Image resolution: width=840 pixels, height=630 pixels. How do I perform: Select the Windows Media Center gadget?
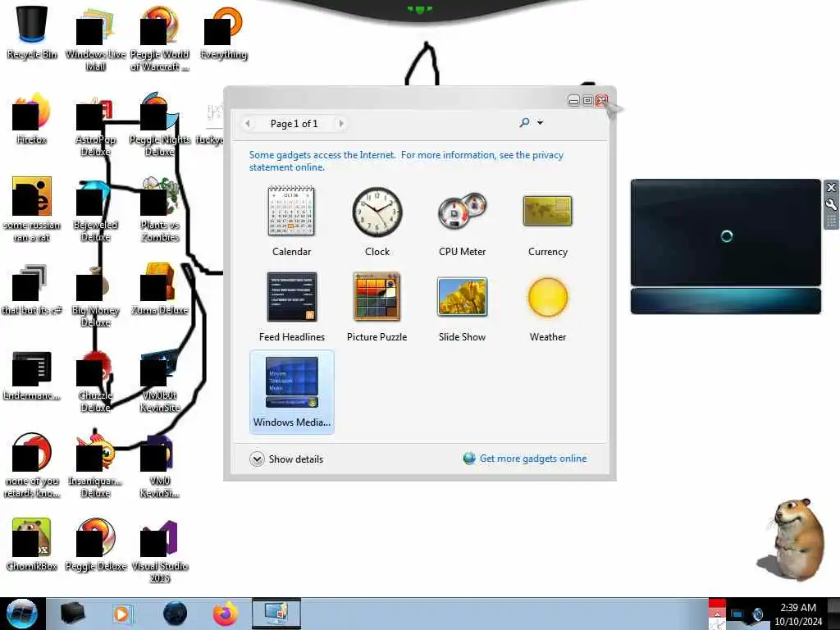coord(291,392)
